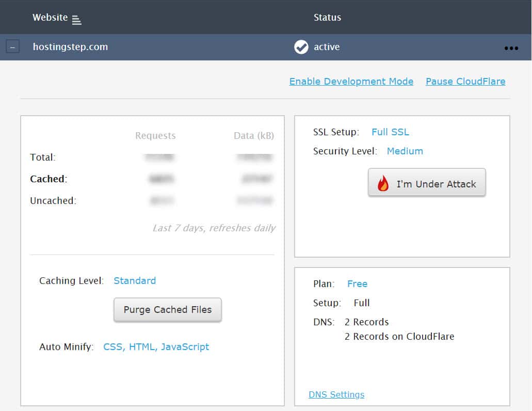Change Security Level from Medium
The image size is (532, 411).
click(405, 151)
